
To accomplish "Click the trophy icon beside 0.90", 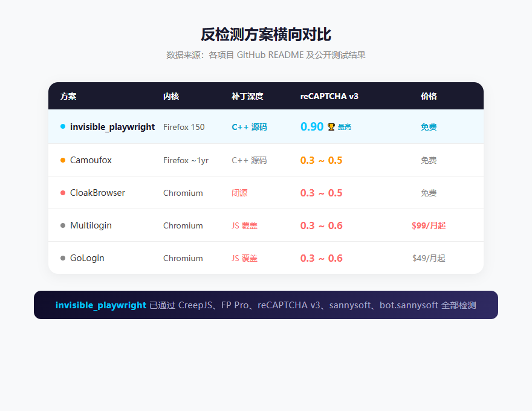I will [331, 127].
